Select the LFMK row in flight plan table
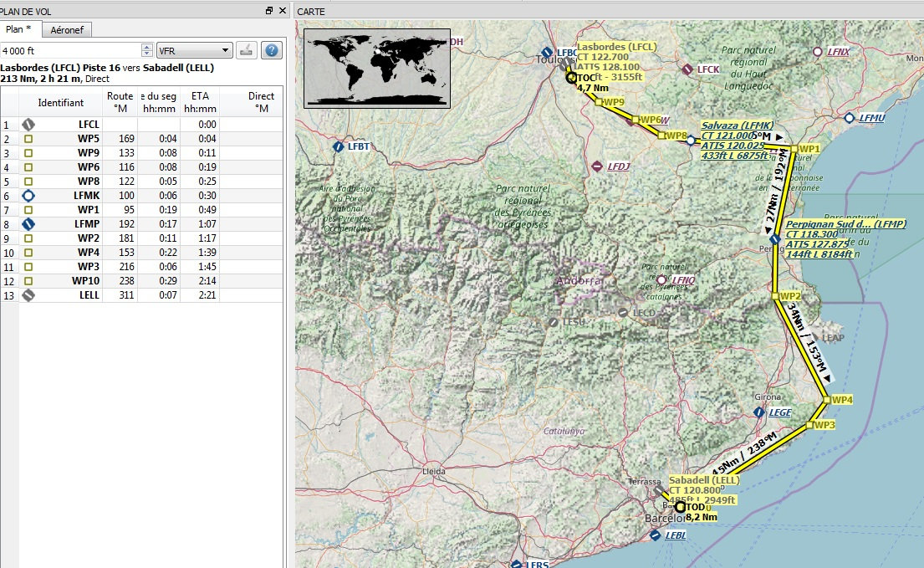924x568 pixels. 86,195
